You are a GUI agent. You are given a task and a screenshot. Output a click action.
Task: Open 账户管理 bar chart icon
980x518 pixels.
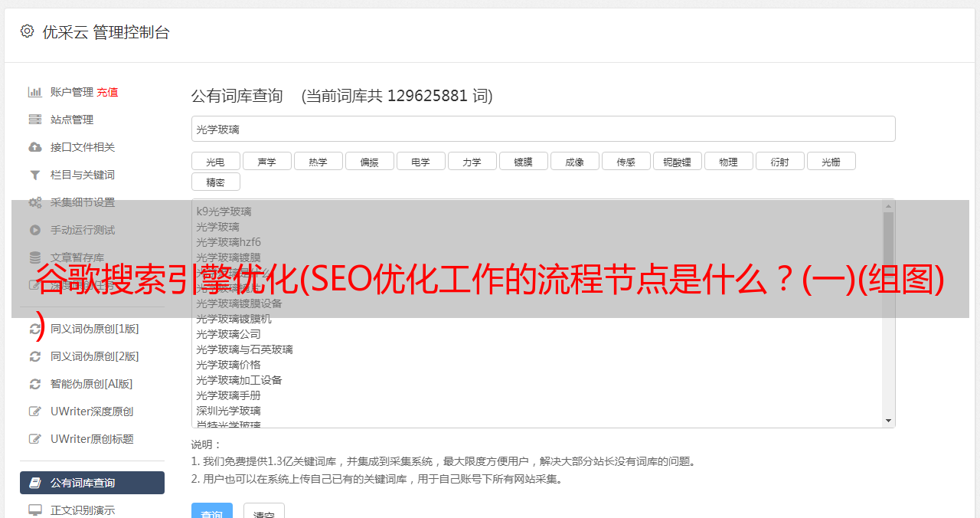point(35,92)
